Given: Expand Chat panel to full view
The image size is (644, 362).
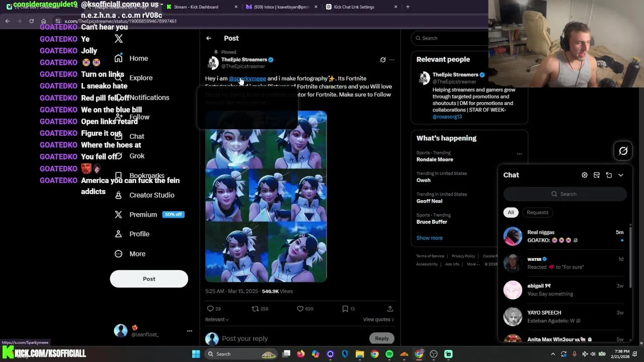Looking at the screenshot, I should coord(609,175).
